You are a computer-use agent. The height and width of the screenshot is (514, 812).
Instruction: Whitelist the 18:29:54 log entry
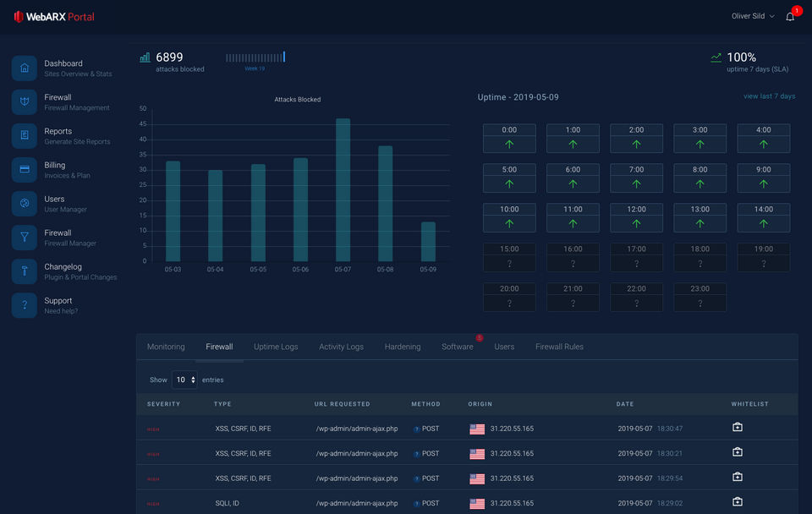738,477
